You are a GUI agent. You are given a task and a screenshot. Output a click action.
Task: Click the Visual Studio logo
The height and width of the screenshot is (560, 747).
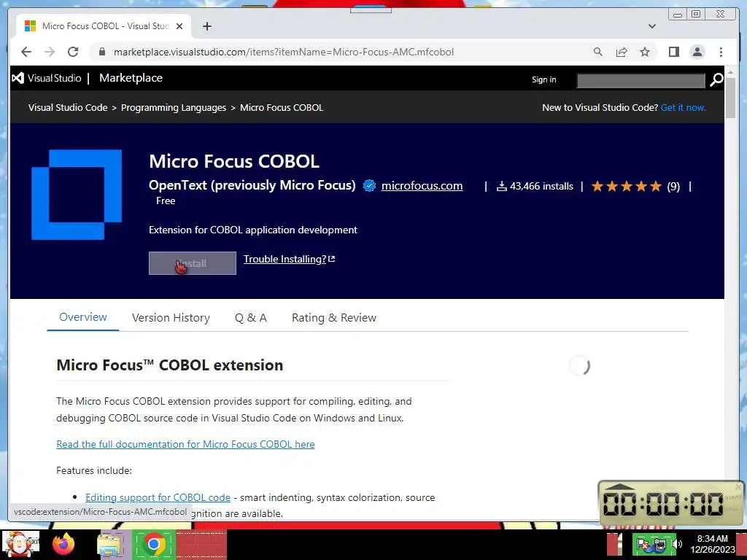point(47,78)
